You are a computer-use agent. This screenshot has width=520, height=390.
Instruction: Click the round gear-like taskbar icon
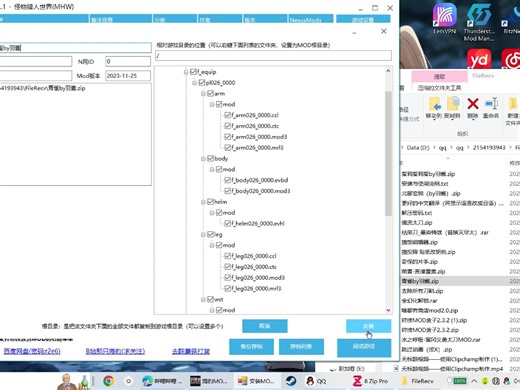128,381
